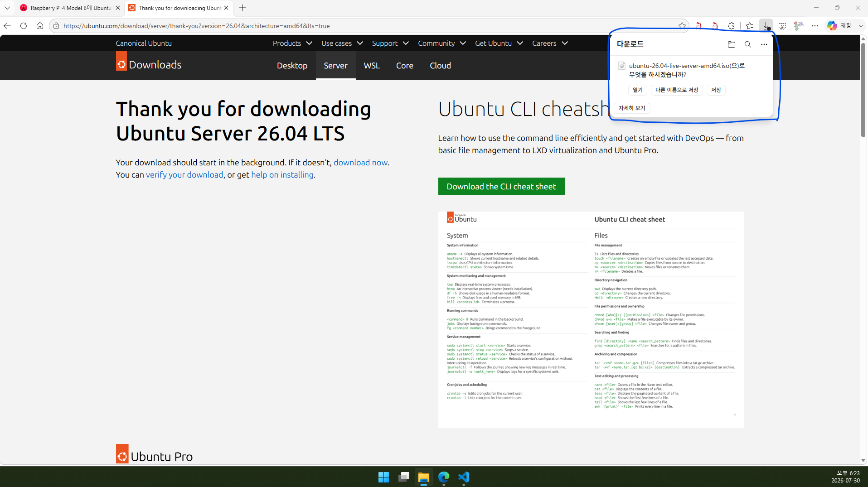868x487 pixels.
Task: Open the taskbar clock showing 오후 6:23
Action: pos(845,477)
